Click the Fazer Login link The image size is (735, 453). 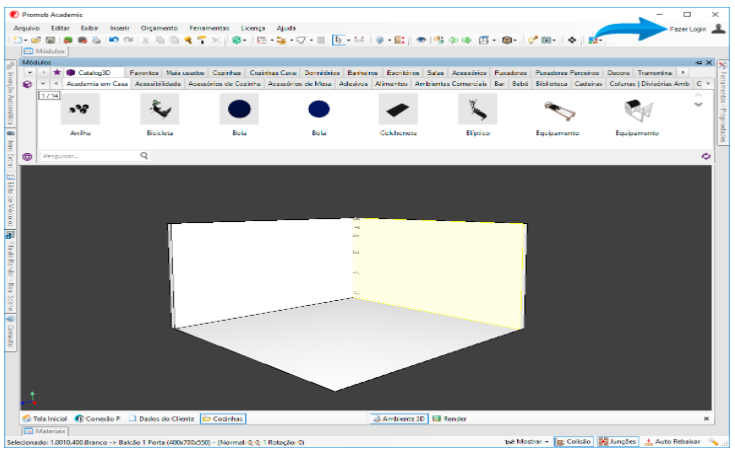click(x=687, y=29)
